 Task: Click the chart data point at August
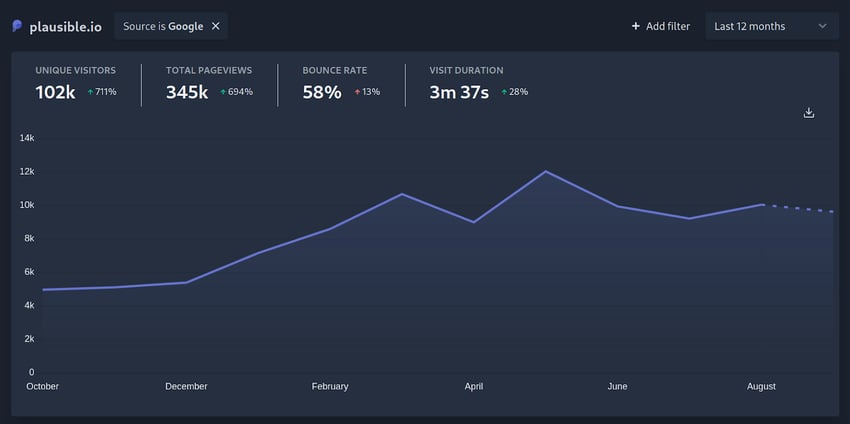pyautogui.click(x=762, y=204)
